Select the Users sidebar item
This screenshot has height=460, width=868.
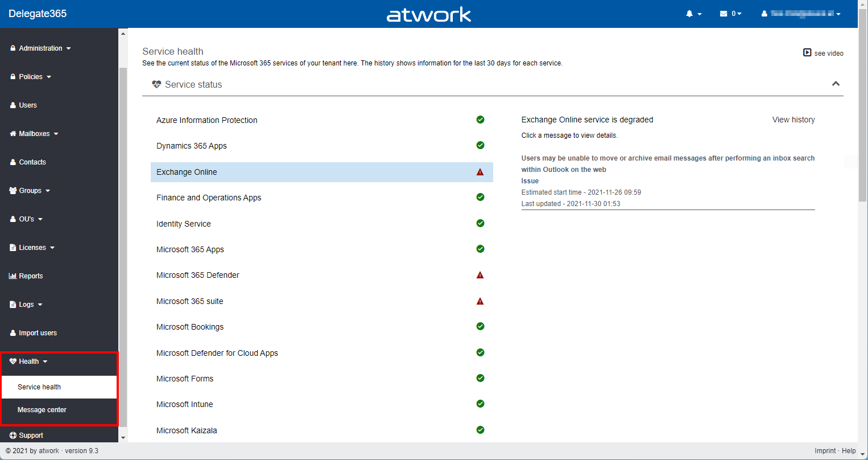[x=27, y=105]
